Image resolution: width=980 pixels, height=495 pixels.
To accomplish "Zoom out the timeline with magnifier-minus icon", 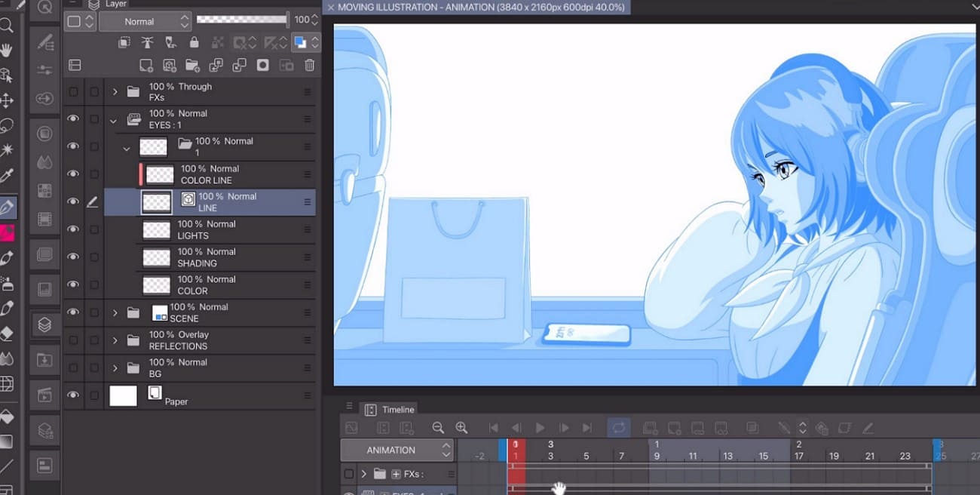I will click(439, 427).
